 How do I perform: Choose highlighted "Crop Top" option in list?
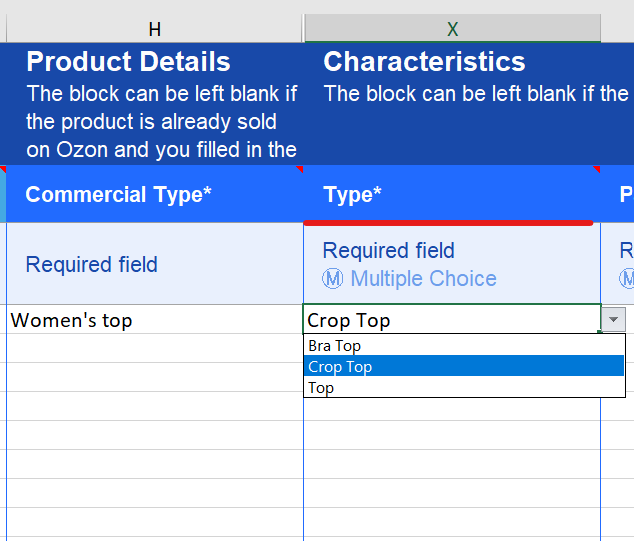(341, 367)
